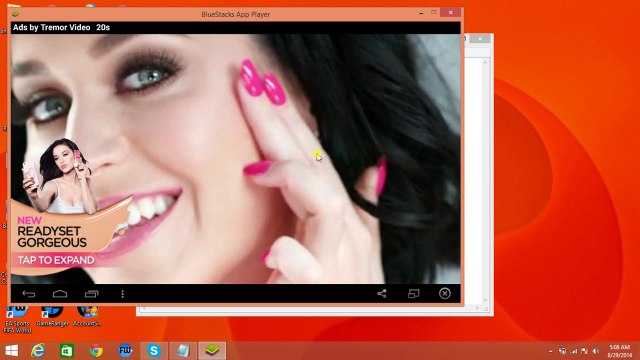640x360 pixels.
Task: Click the Ads by Tremor Video label
Action: [x=51, y=27]
